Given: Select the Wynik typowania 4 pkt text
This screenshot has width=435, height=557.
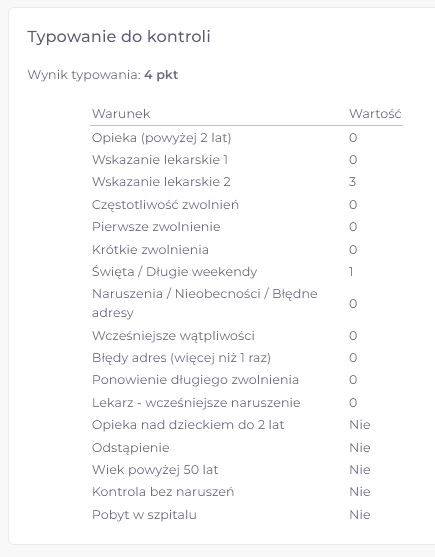Looking at the screenshot, I should (103, 75).
